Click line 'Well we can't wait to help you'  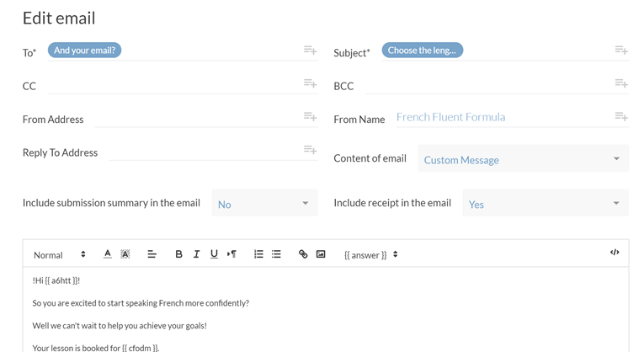coord(120,326)
